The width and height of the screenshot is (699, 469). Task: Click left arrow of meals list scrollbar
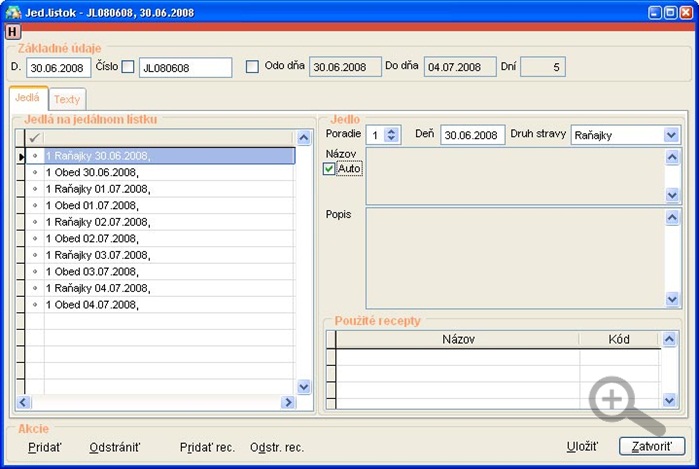pos(23,402)
